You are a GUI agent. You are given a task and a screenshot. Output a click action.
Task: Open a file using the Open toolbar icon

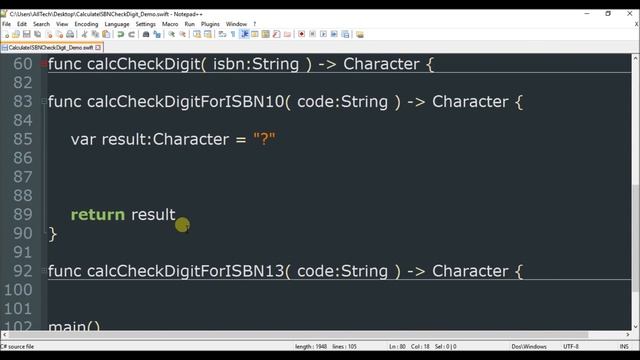16,35
